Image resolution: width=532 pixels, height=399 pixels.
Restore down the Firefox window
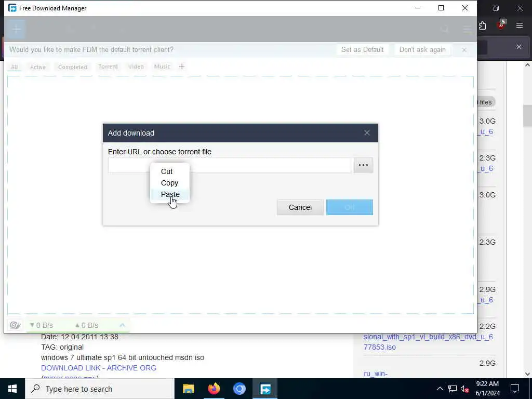point(496,8)
